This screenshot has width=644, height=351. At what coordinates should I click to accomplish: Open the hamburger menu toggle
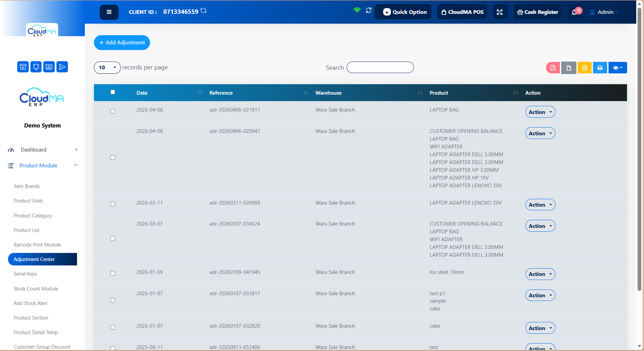(109, 12)
